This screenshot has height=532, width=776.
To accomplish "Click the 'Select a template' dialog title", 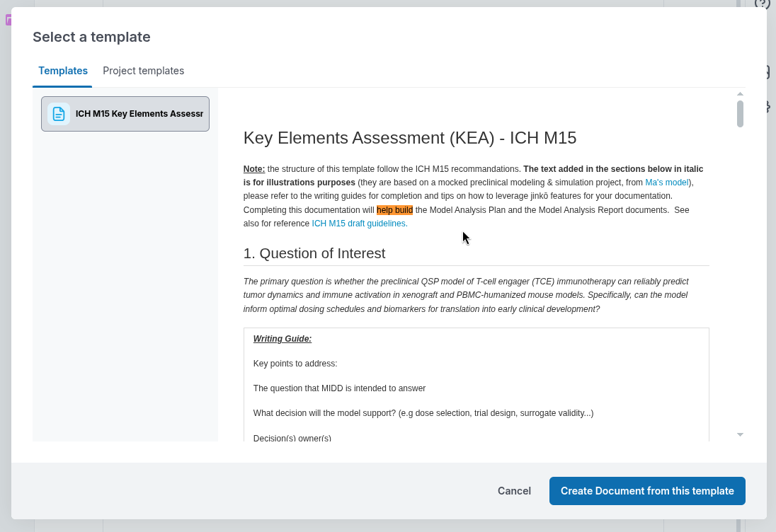I will [x=91, y=37].
